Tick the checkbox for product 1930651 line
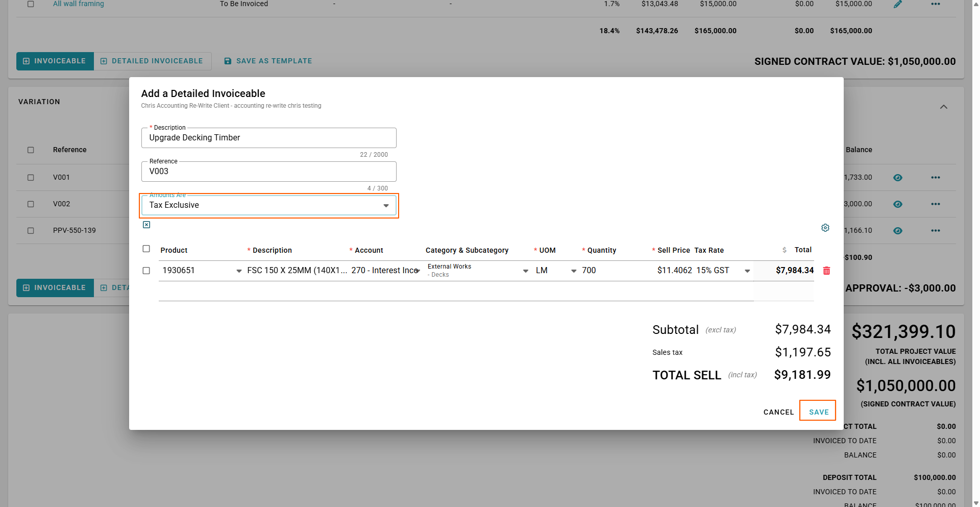 coord(146,271)
